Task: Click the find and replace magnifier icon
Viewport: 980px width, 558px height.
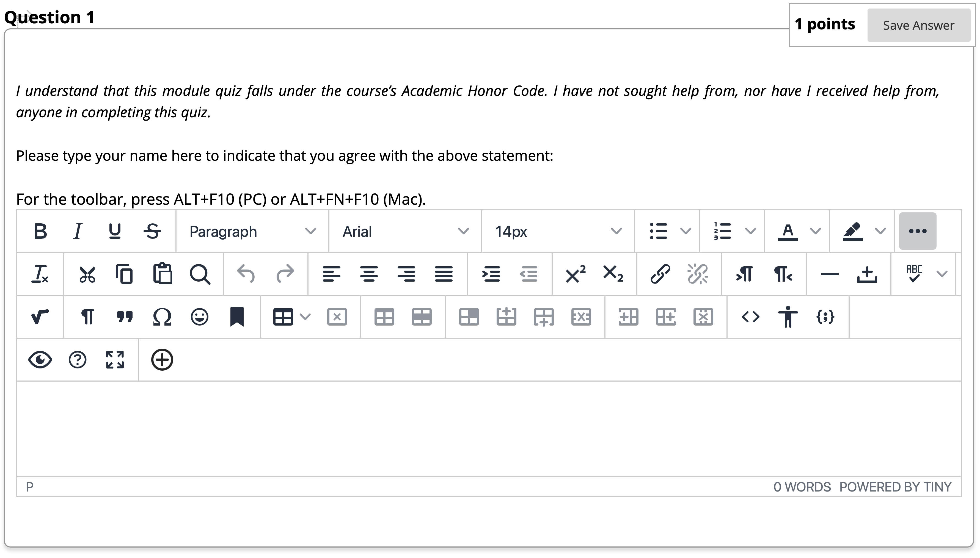Action: [199, 274]
